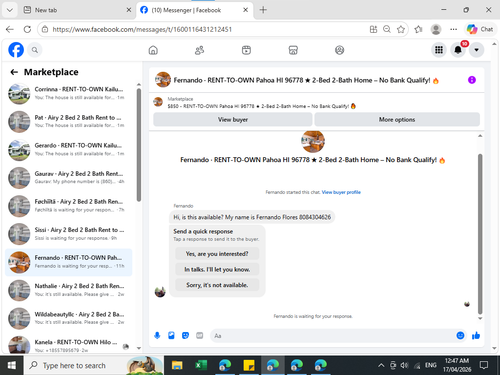Send quick reply 'In talks. I'll let you know.'
The height and width of the screenshot is (375, 500).
click(x=217, y=269)
